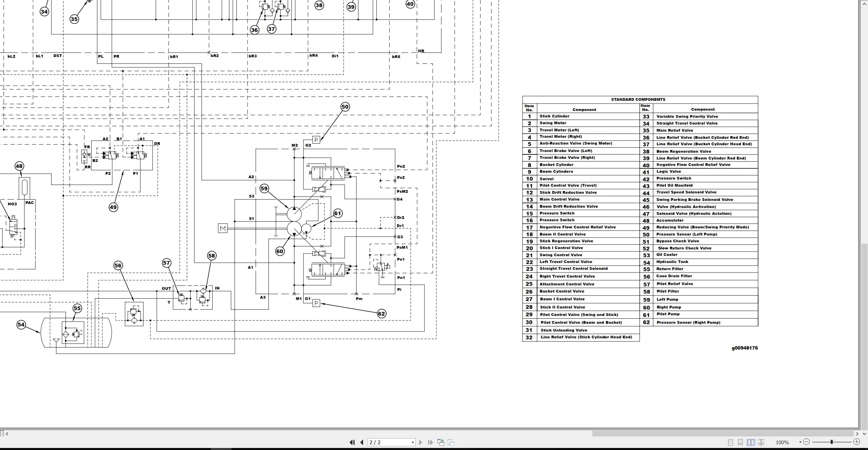The width and height of the screenshot is (868, 450).
Task: Click the zoom out minus button
Action: (807, 442)
